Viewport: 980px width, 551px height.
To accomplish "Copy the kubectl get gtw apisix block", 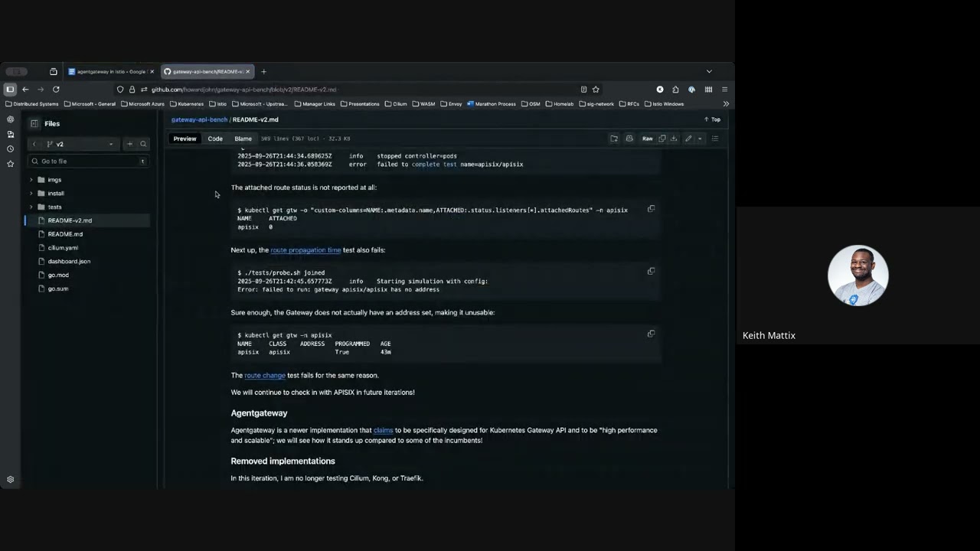I will click(652, 334).
